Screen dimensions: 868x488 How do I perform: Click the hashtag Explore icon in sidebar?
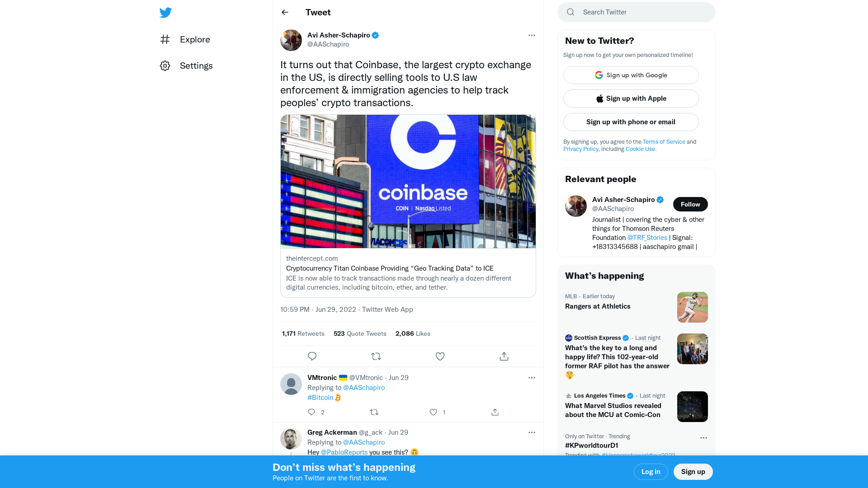[165, 39]
